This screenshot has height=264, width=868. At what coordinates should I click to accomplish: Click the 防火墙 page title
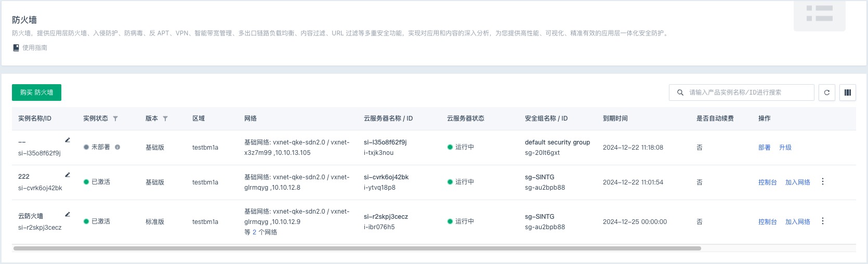pyautogui.click(x=24, y=20)
